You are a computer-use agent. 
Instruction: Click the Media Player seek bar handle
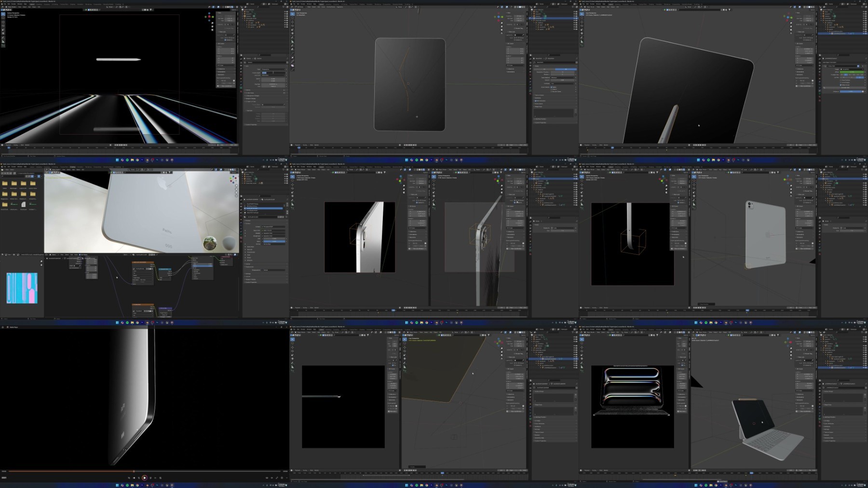pos(134,471)
